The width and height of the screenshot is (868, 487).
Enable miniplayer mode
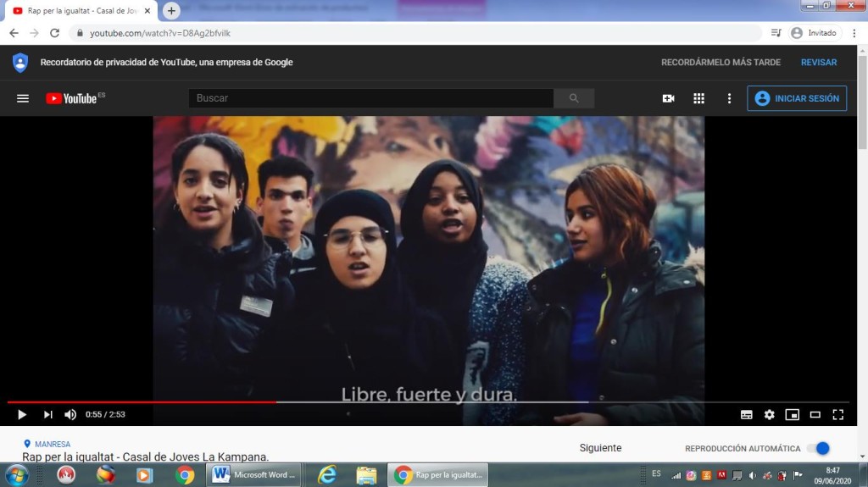click(x=792, y=414)
